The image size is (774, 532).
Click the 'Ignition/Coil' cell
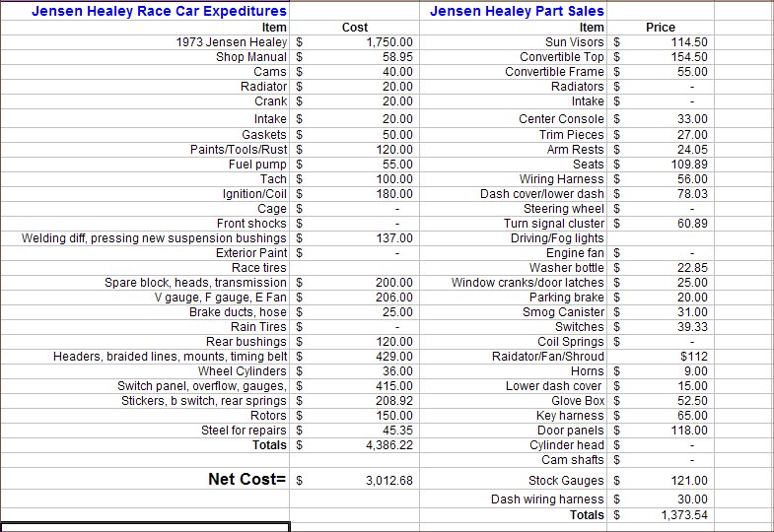pos(145,194)
